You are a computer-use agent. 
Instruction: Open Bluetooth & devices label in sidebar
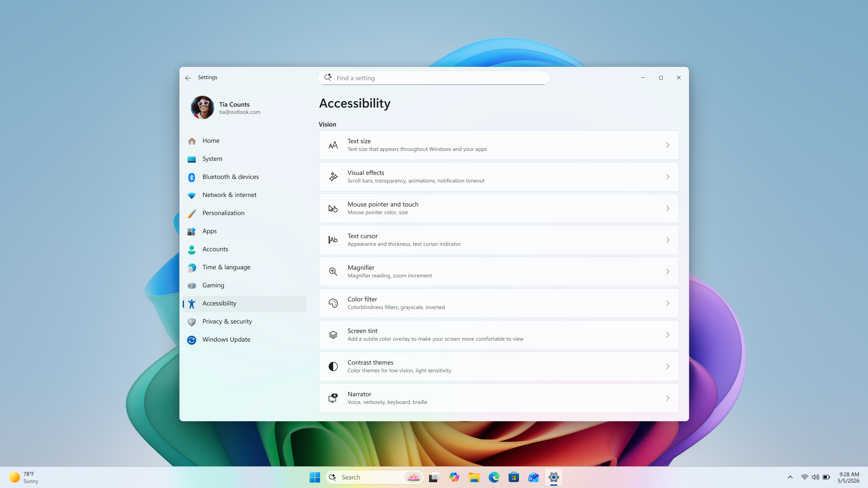pos(231,177)
